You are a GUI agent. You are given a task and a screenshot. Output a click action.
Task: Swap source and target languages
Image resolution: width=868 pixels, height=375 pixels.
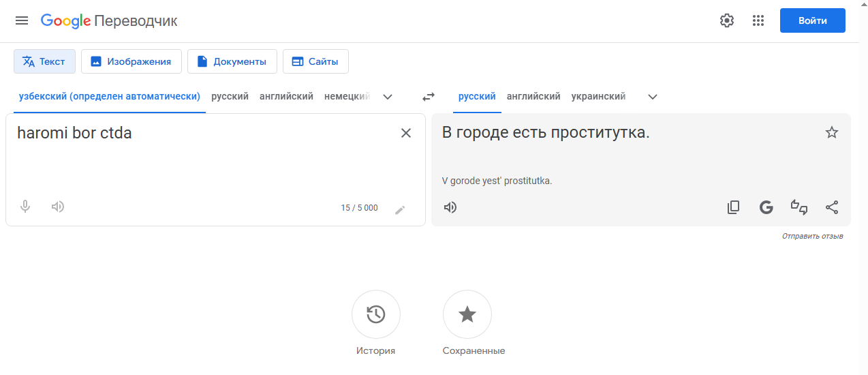point(428,97)
